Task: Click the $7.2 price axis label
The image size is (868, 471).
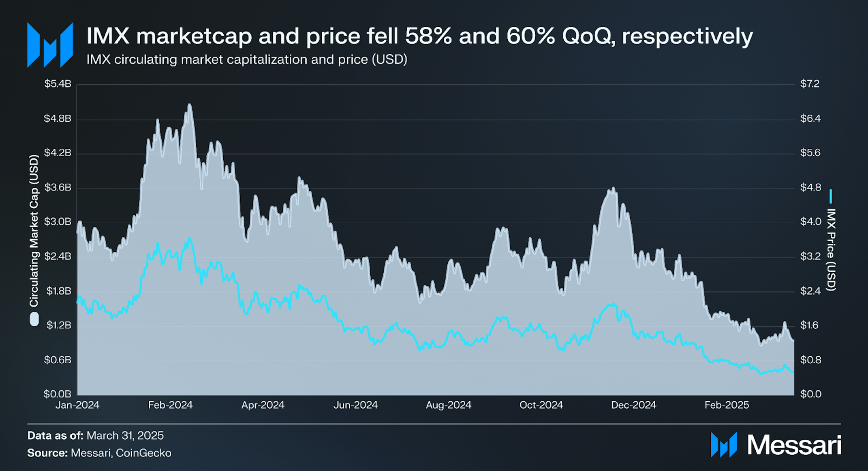Action: (x=810, y=84)
